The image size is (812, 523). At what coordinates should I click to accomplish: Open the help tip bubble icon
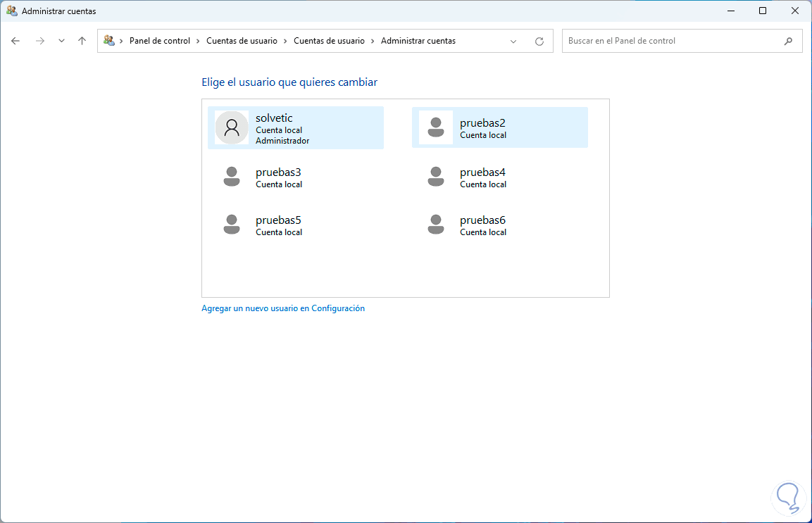(x=789, y=498)
